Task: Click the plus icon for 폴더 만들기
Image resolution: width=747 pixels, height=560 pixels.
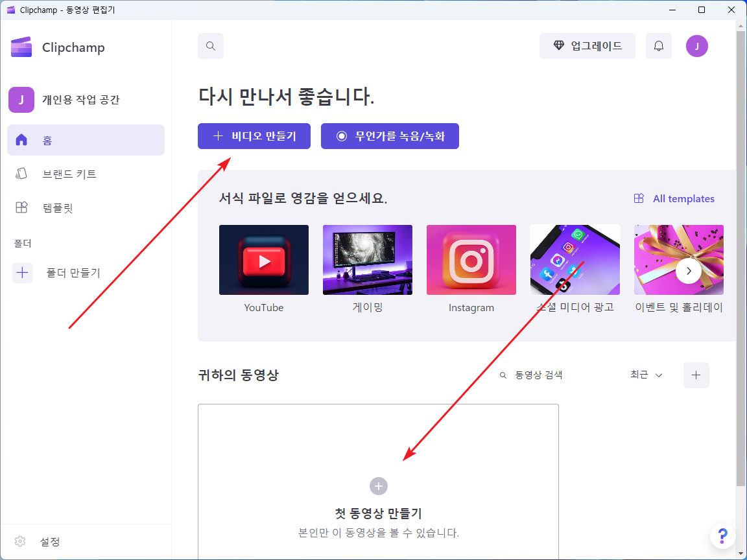Action: click(23, 273)
